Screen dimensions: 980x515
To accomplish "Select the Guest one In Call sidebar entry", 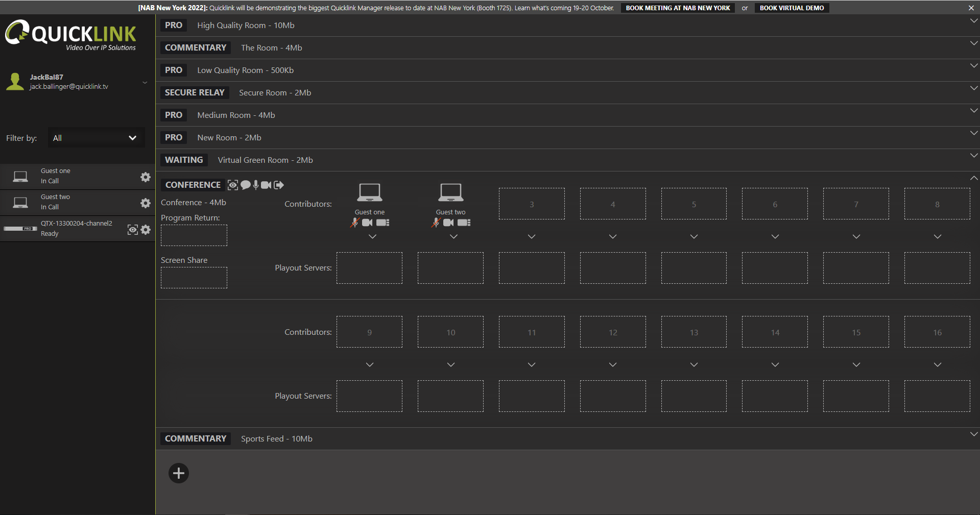I will (78, 177).
